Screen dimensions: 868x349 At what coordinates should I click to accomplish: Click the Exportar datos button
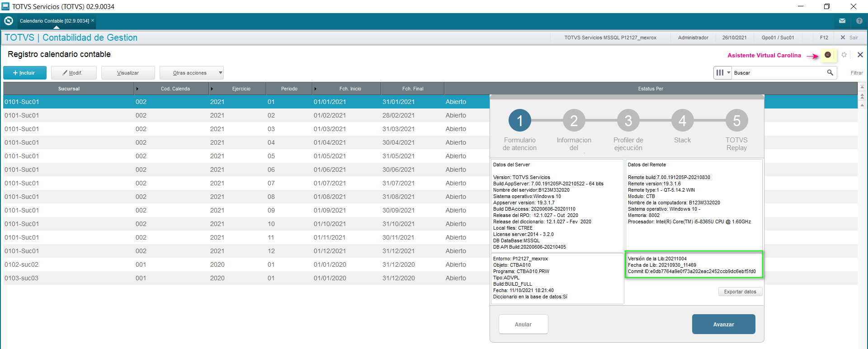740,292
